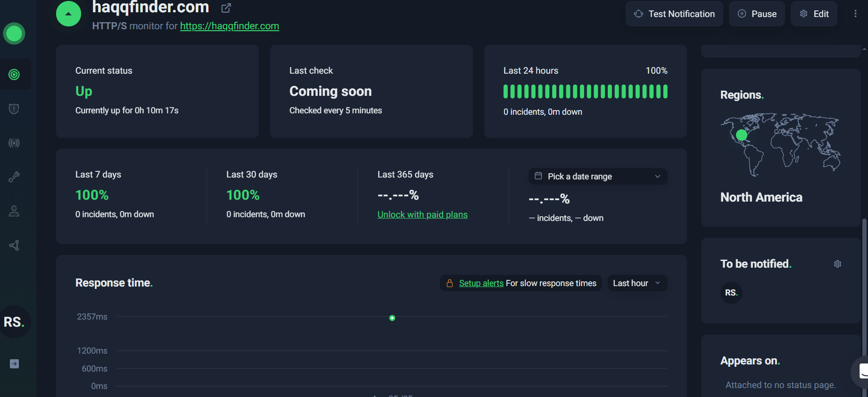
Task: Open monitors section from the sidebar target icon
Action: pos(14,75)
